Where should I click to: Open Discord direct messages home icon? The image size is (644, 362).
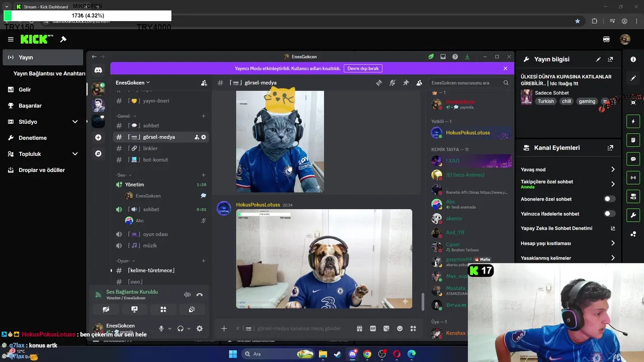pos(98,70)
